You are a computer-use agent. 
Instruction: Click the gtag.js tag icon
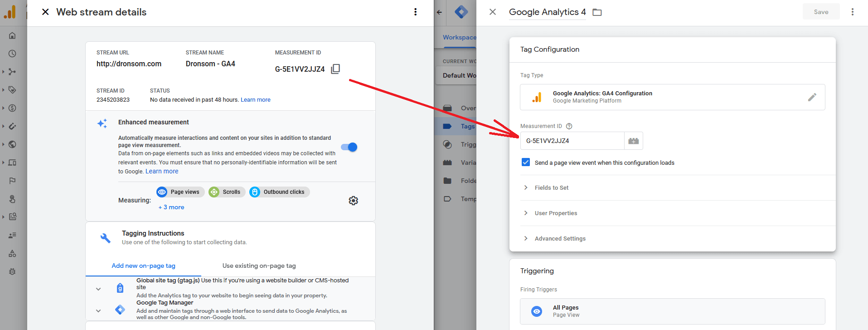tap(120, 288)
